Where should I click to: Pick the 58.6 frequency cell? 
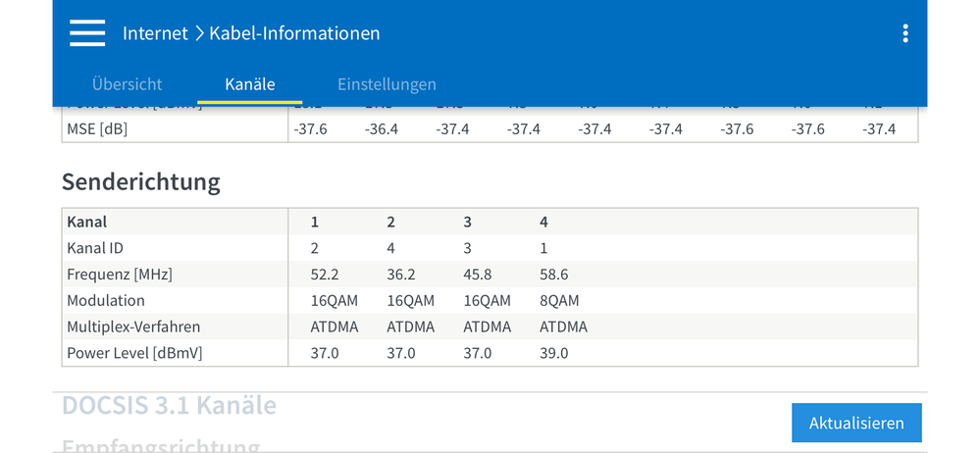tap(554, 275)
